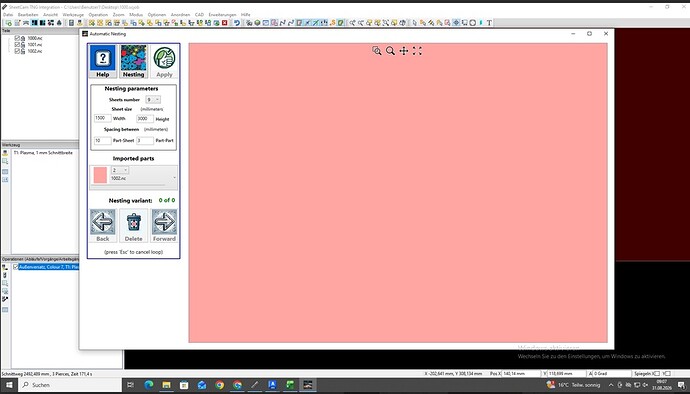Click the blue undo arrow in toolbar
The image size is (690, 394).
pos(237,23)
